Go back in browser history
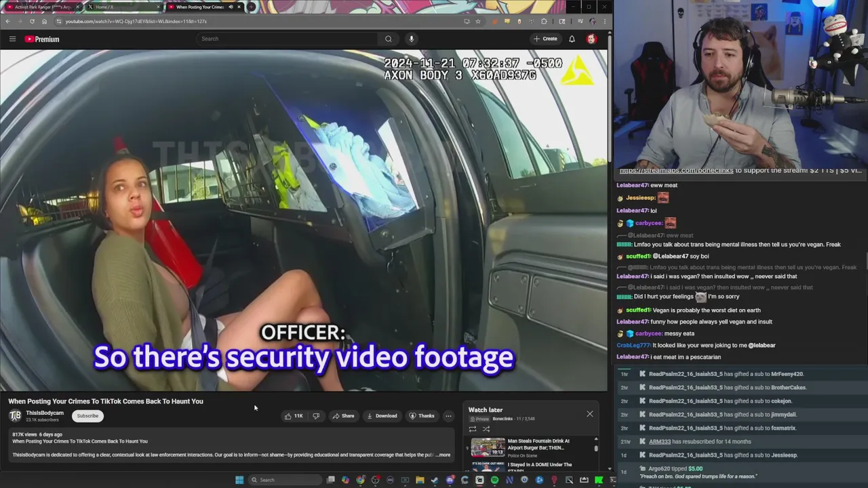The image size is (868, 488). (7, 21)
